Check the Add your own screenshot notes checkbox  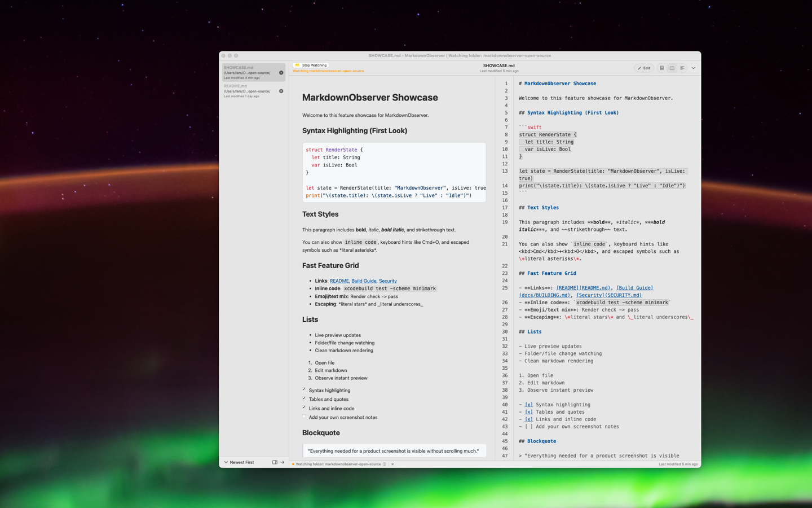(x=304, y=417)
